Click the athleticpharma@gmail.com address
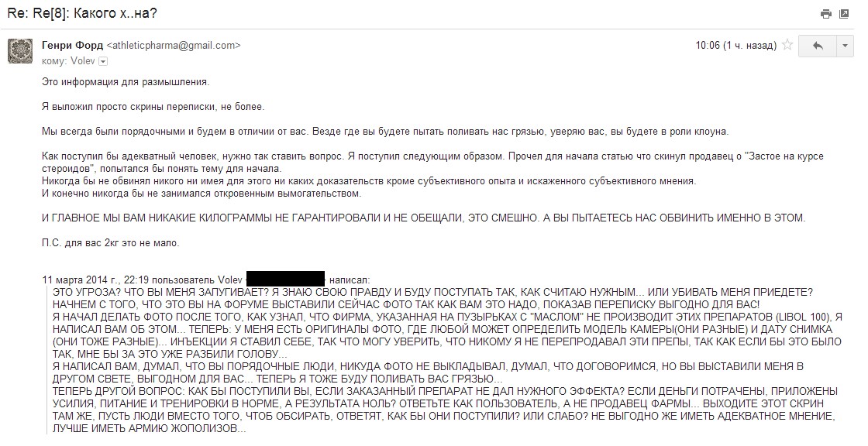Image resolution: width=868 pixels, height=446 pixels. coord(174,46)
